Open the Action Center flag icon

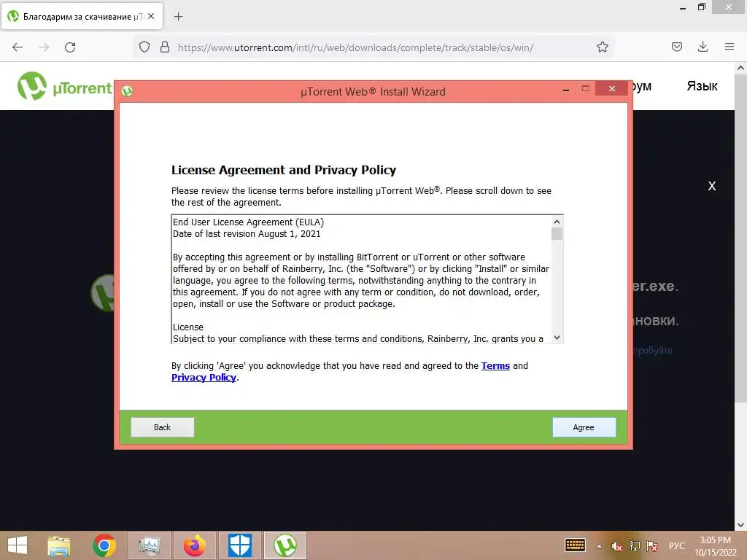click(x=652, y=545)
